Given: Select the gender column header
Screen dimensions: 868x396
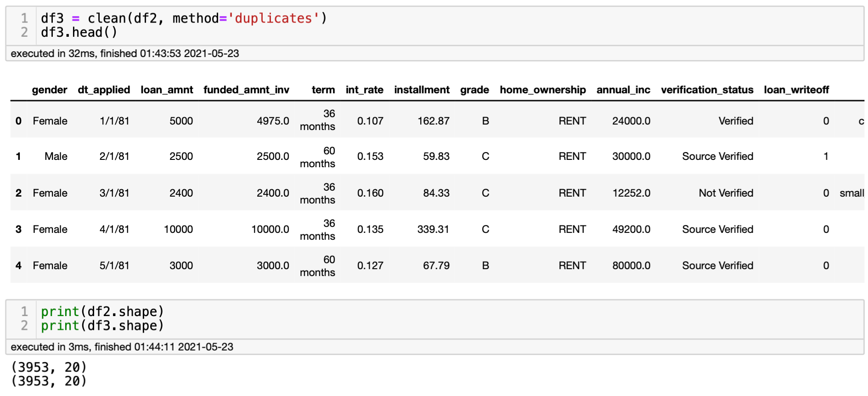Looking at the screenshot, I should click(x=50, y=90).
